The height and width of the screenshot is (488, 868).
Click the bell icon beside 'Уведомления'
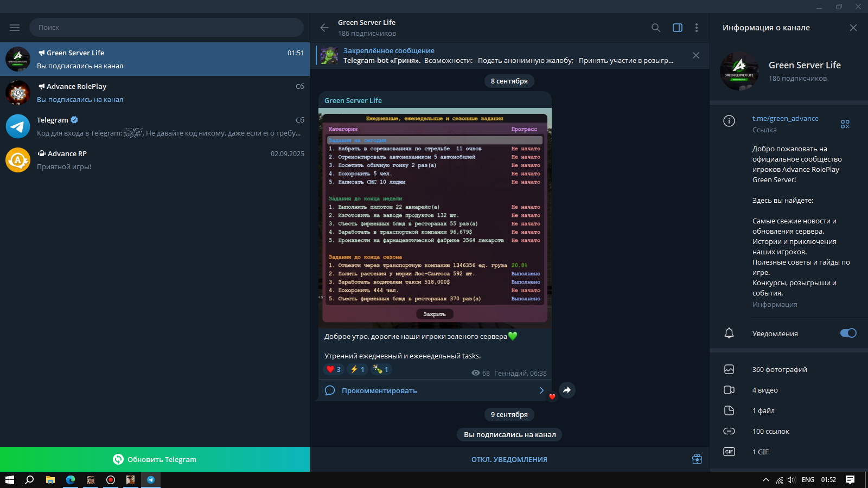coord(729,333)
